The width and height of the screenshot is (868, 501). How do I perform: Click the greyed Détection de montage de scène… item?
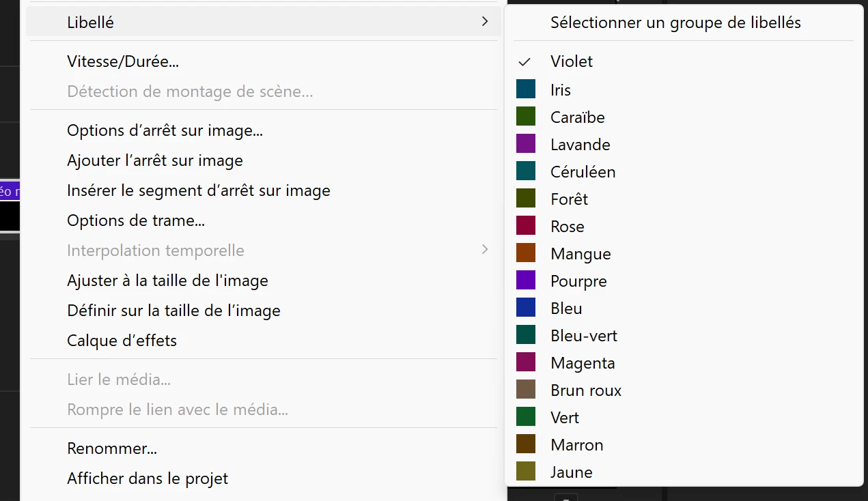190,91
